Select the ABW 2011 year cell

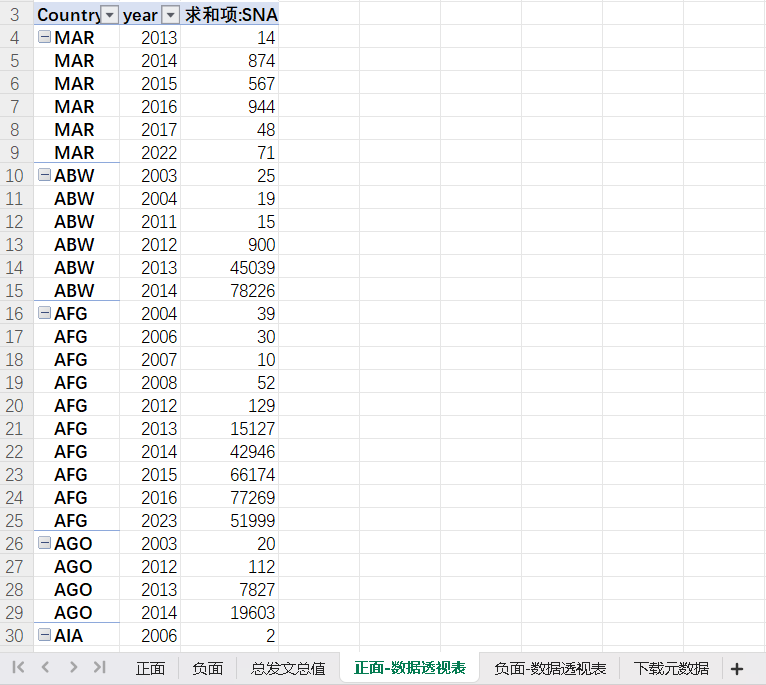[150, 222]
